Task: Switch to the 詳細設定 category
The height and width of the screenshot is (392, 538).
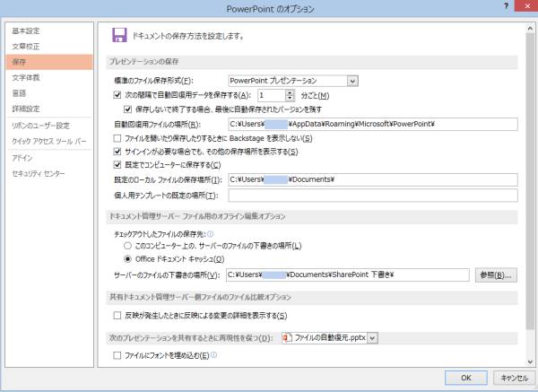Action: (x=26, y=108)
